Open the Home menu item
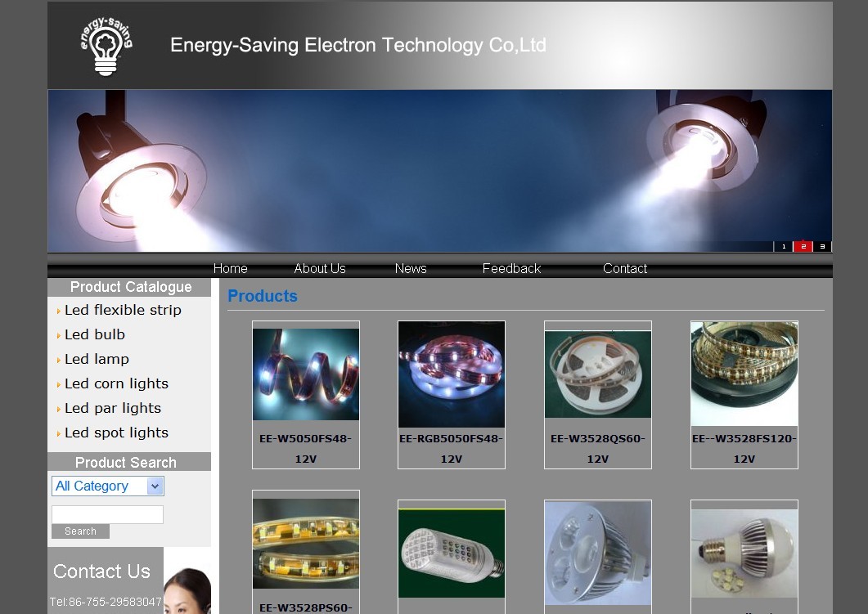The height and width of the screenshot is (614, 868). pyautogui.click(x=230, y=268)
